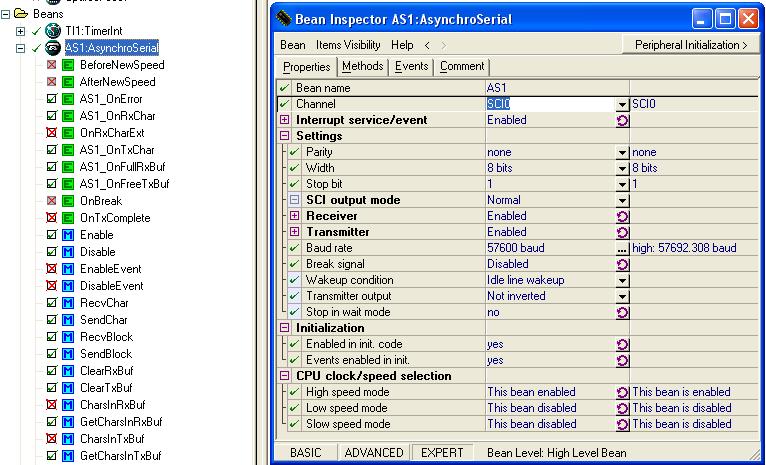Switch to BASIC view level
This screenshot has width=766, height=465.
coord(306,453)
